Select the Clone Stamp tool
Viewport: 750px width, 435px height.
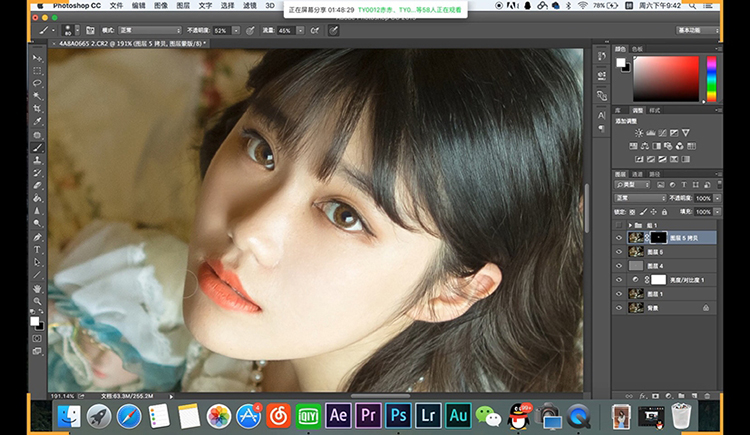point(37,160)
